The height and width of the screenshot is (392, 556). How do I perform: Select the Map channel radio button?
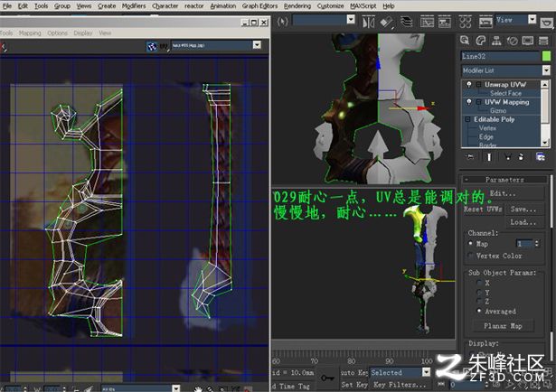tap(470, 244)
